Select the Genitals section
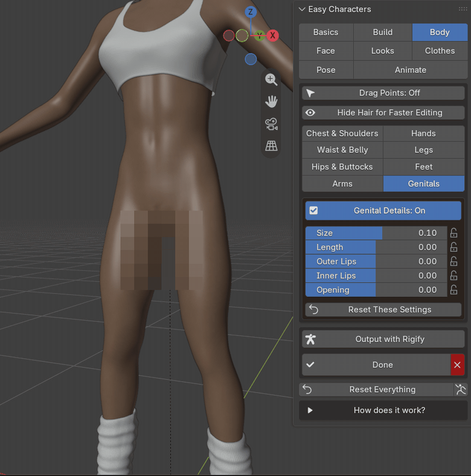Screen dimensions: 471x476 pos(423,183)
